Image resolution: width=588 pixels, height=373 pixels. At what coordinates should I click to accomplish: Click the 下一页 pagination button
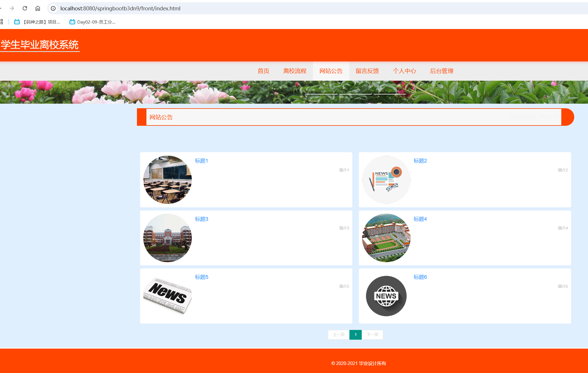[x=372, y=335]
